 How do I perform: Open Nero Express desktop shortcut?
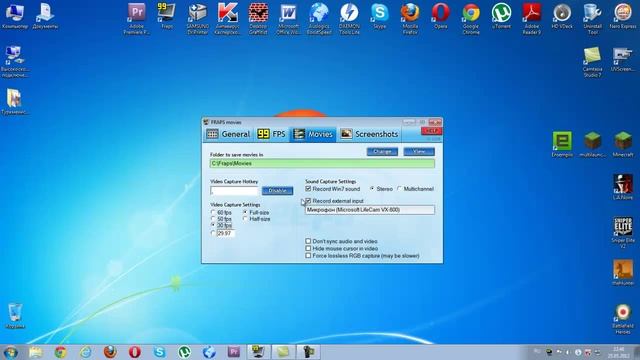(623, 16)
